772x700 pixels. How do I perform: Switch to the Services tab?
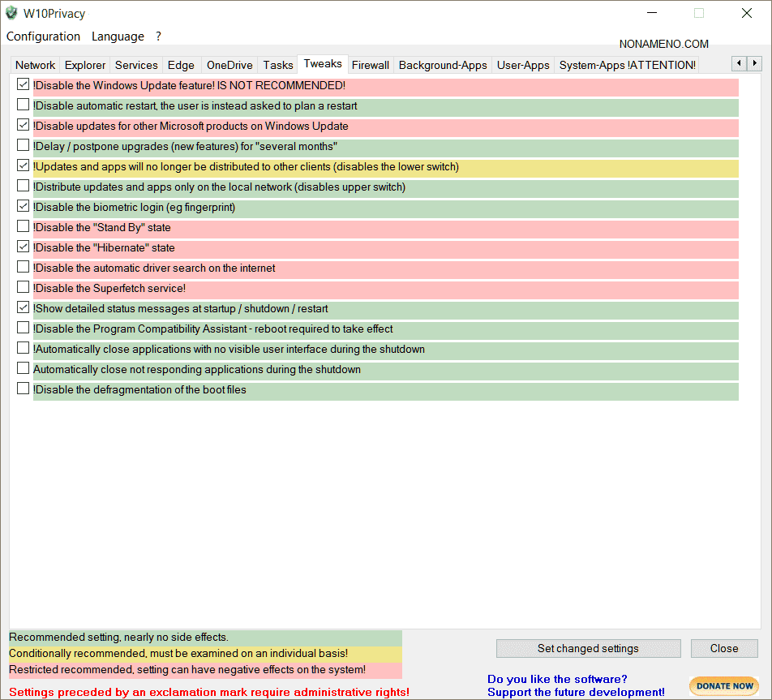click(x=136, y=65)
